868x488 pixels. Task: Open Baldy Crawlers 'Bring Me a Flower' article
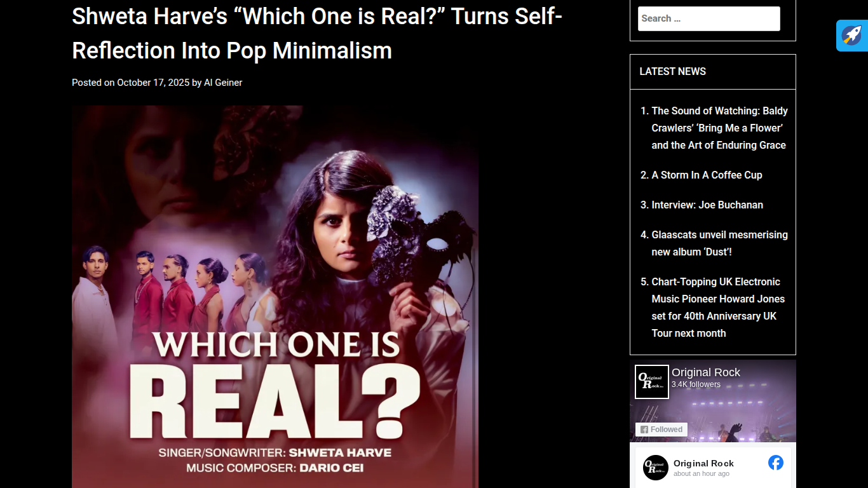pos(719,128)
